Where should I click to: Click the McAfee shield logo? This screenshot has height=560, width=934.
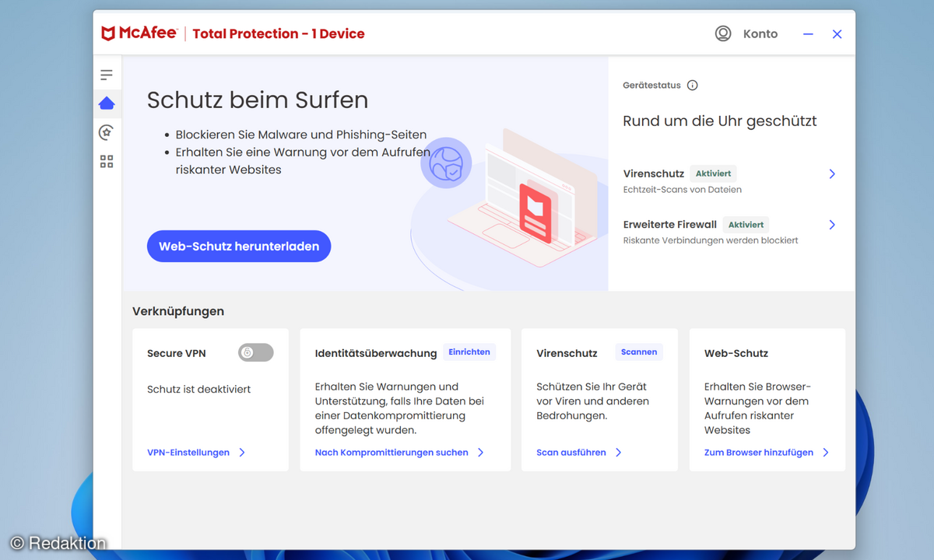point(108,33)
